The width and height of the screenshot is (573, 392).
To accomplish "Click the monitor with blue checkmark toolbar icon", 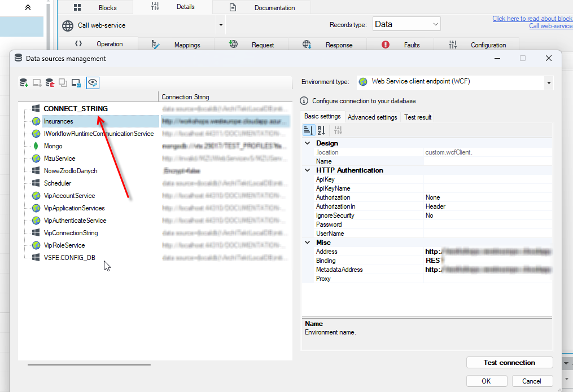I will click(x=76, y=83).
